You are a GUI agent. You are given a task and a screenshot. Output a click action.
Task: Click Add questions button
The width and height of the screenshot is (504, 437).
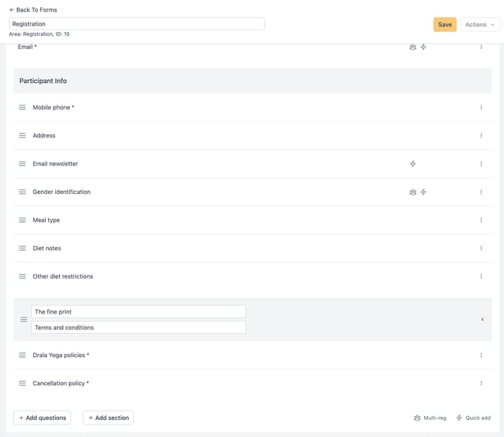(42, 418)
